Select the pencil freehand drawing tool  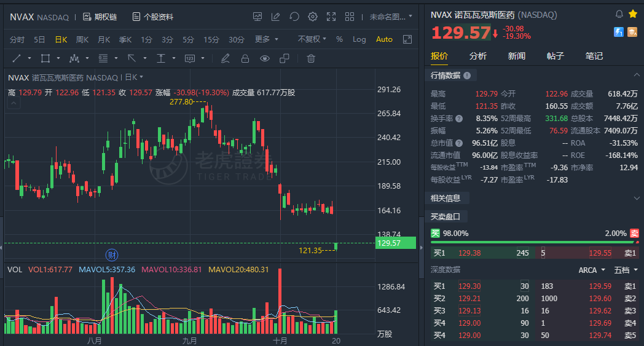point(225,58)
